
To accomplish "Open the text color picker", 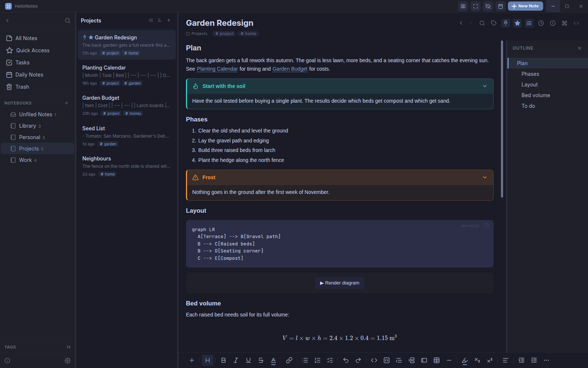I will point(273,360).
